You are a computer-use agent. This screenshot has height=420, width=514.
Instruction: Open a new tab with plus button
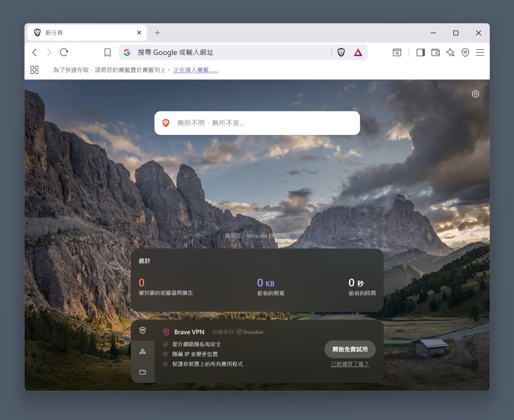157,33
